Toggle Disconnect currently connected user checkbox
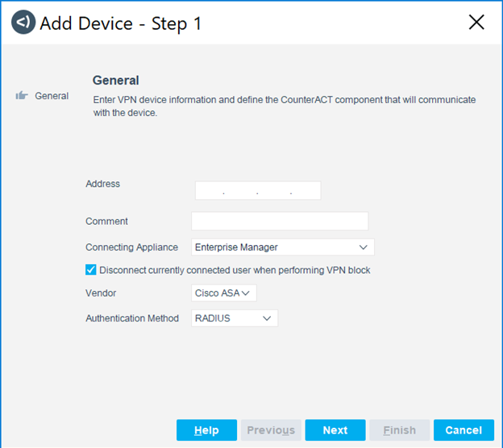This screenshot has height=448, width=503. click(91, 270)
